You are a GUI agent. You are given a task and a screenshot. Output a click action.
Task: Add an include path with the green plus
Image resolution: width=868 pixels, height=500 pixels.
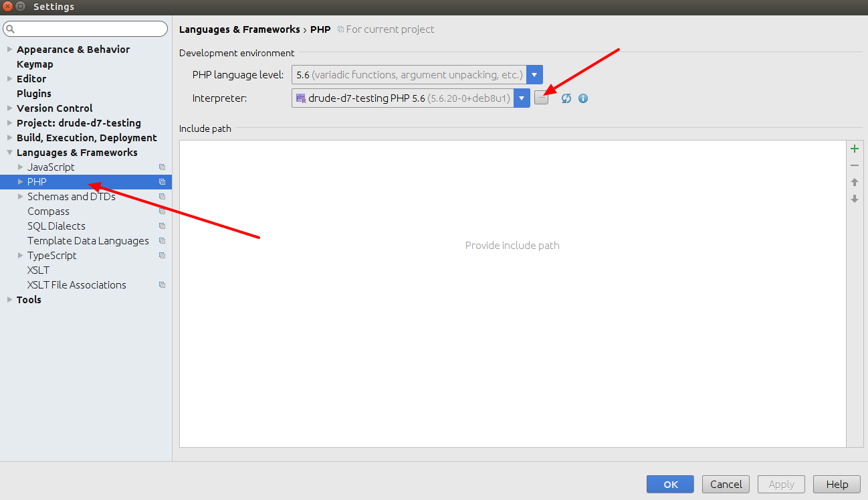(x=854, y=149)
